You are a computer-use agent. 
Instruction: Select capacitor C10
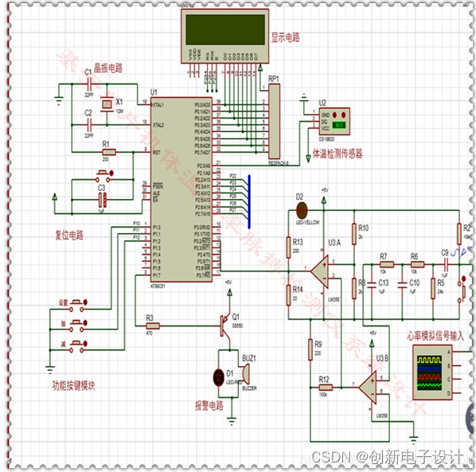coord(402,284)
